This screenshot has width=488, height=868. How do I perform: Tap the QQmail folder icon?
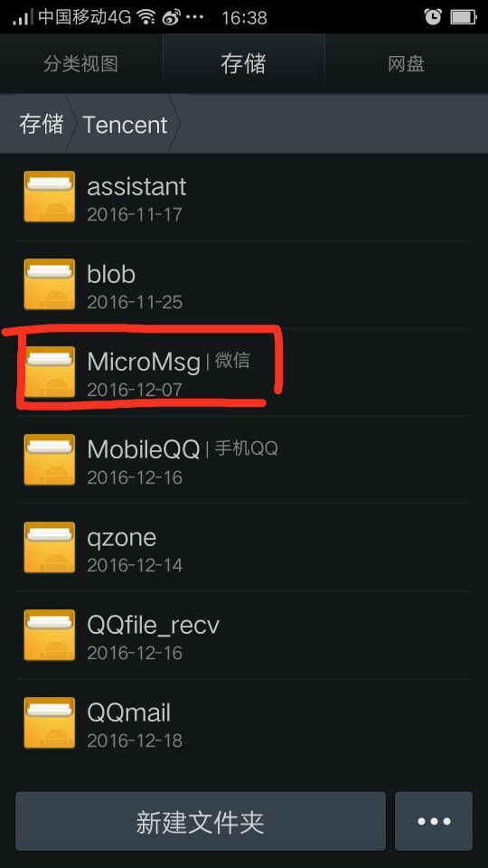pyautogui.click(x=49, y=723)
